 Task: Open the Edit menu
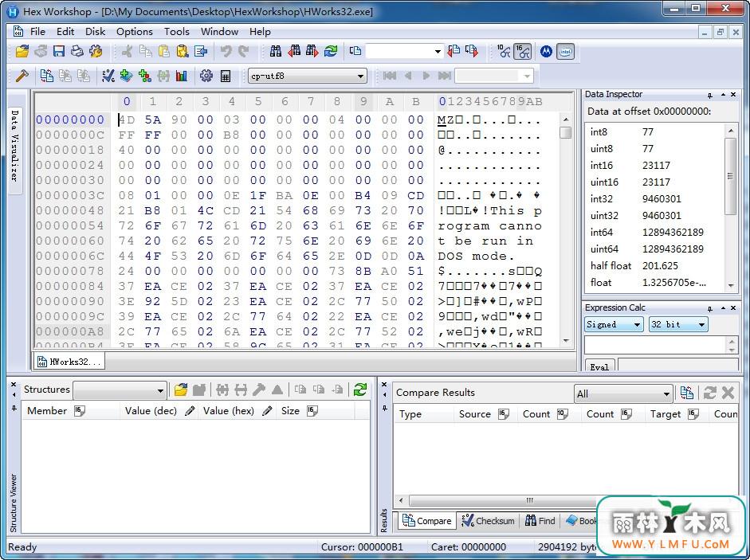click(65, 32)
